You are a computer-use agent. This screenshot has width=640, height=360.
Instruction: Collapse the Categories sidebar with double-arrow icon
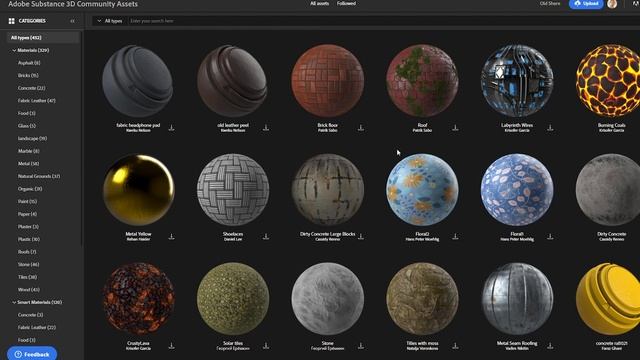pos(72,21)
